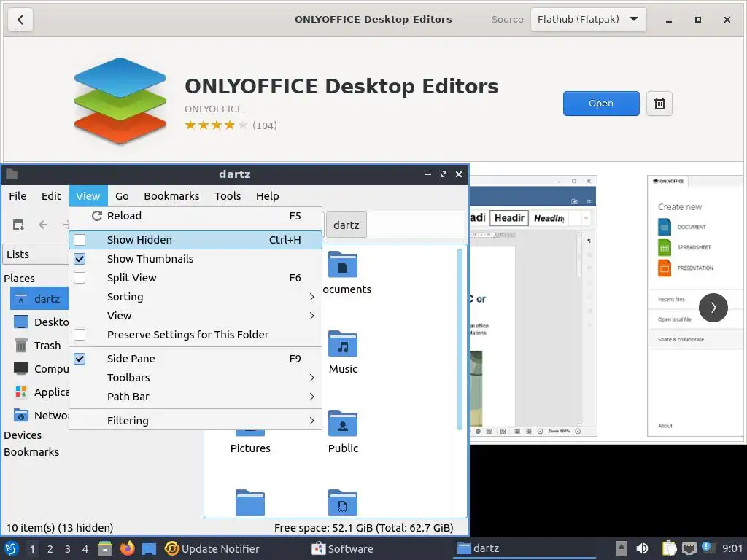Screen dimensions: 747x560
Task: Switch to workspace 2
Action: [50, 549]
